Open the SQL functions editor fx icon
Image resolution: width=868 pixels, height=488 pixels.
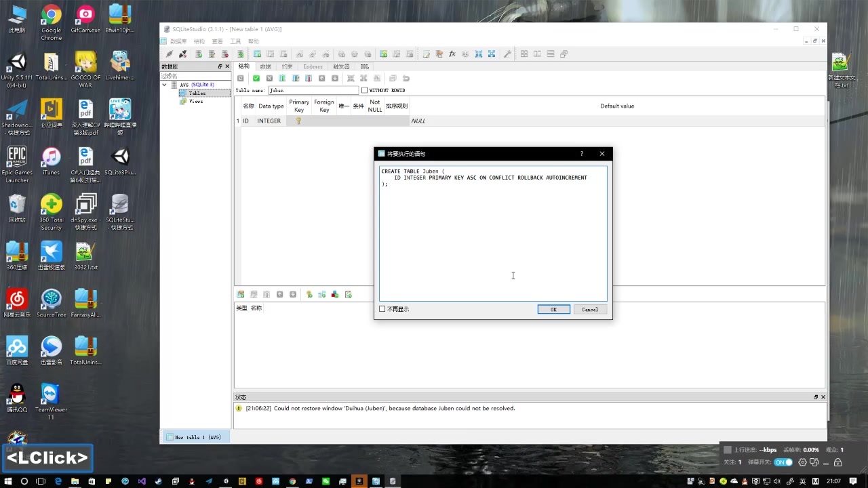pyautogui.click(x=452, y=54)
